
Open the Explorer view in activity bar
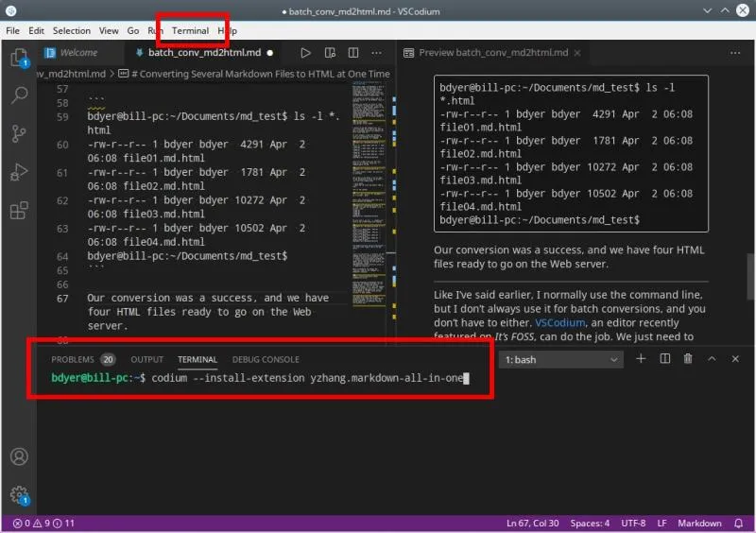[x=18, y=59]
